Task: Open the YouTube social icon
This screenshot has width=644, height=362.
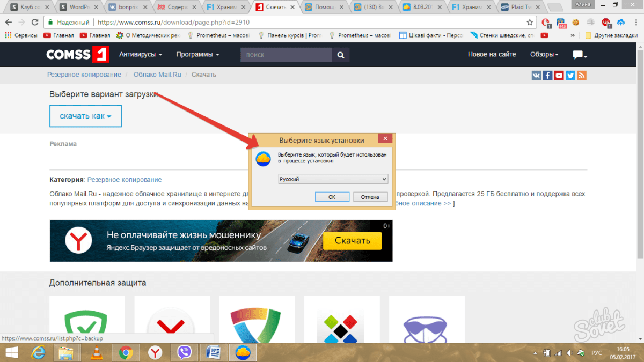Action: click(x=559, y=76)
